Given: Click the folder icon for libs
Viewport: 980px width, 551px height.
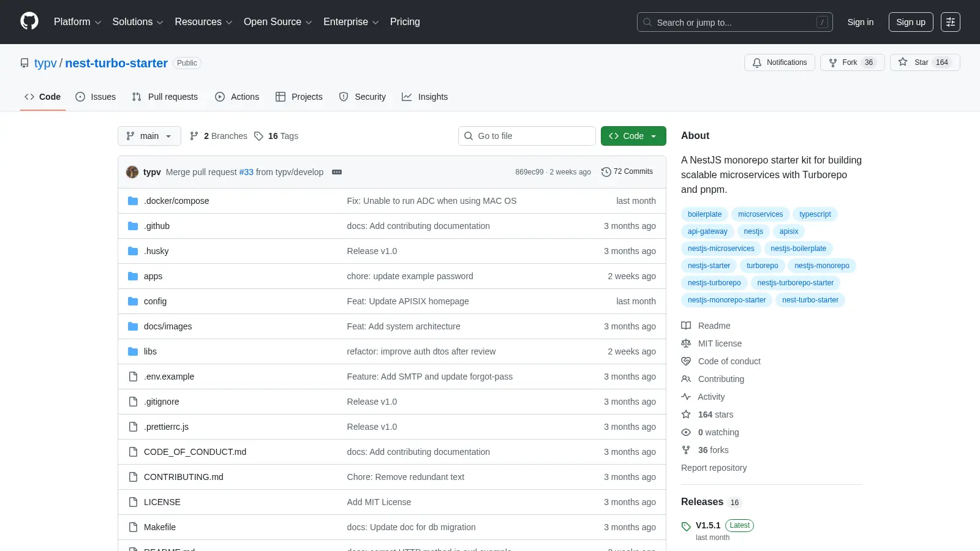Looking at the screenshot, I should click(133, 351).
